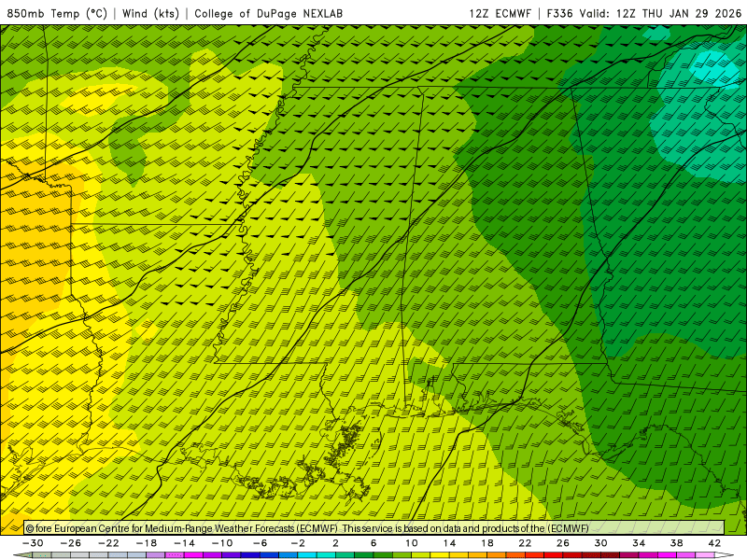Click the '10' color scale label

[x=411, y=543]
